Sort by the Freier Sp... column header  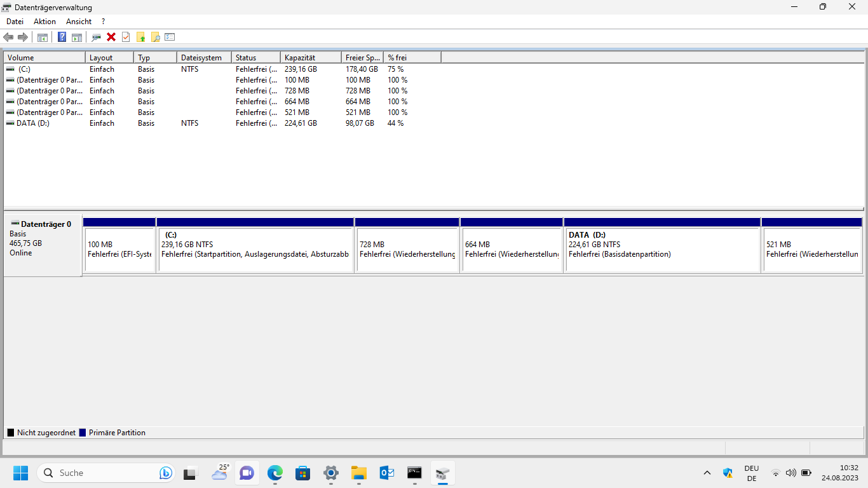coord(362,57)
